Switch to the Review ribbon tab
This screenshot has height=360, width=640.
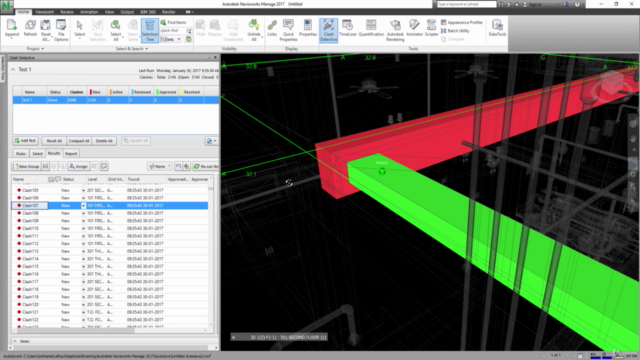(x=67, y=12)
